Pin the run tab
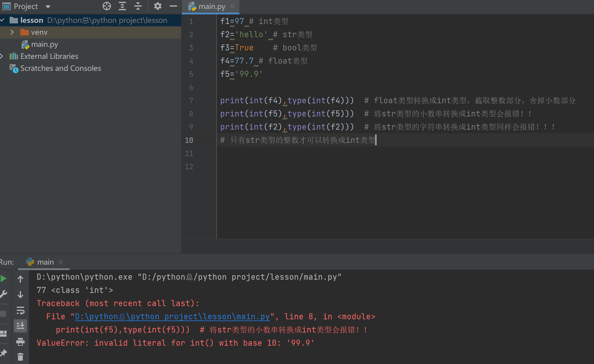Image resolution: width=594 pixels, height=364 pixels. point(4,353)
